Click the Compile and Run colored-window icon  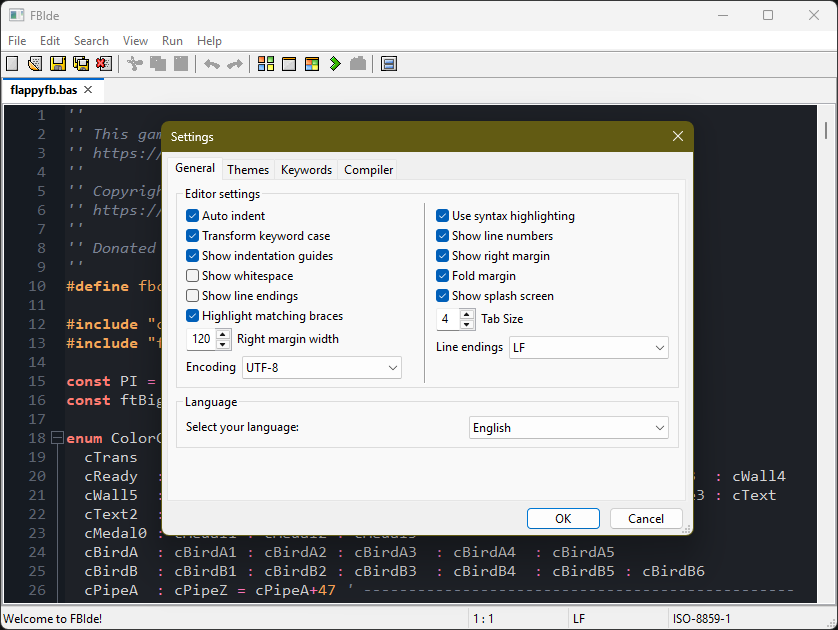point(312,64)
